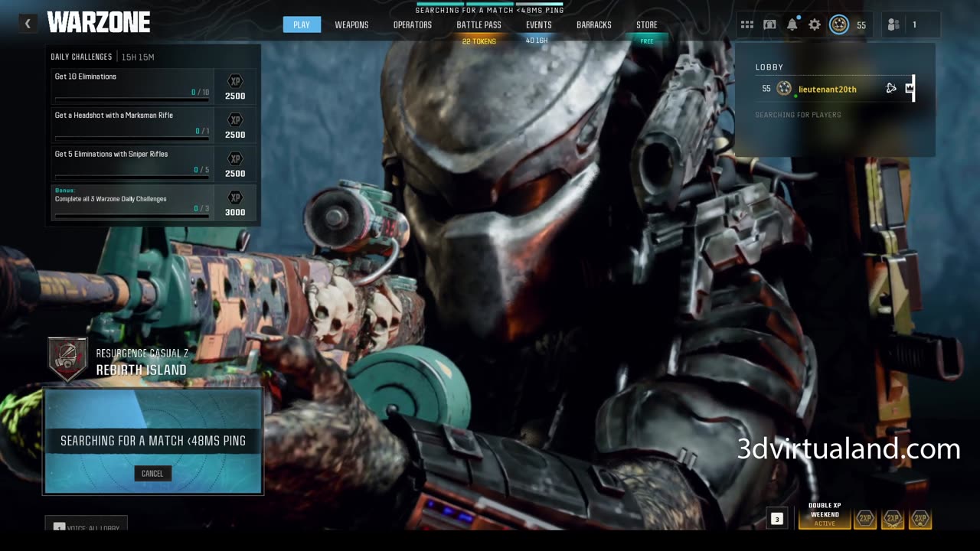
Task: Click the Daily Challenges header
Action: (81, 57)
